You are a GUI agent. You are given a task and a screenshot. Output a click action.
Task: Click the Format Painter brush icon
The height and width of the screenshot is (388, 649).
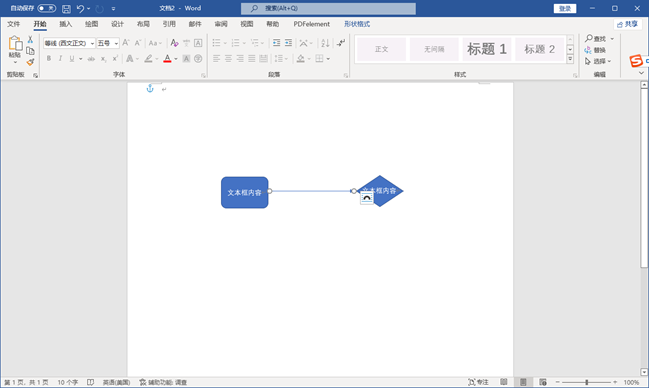tap(30, 62)
